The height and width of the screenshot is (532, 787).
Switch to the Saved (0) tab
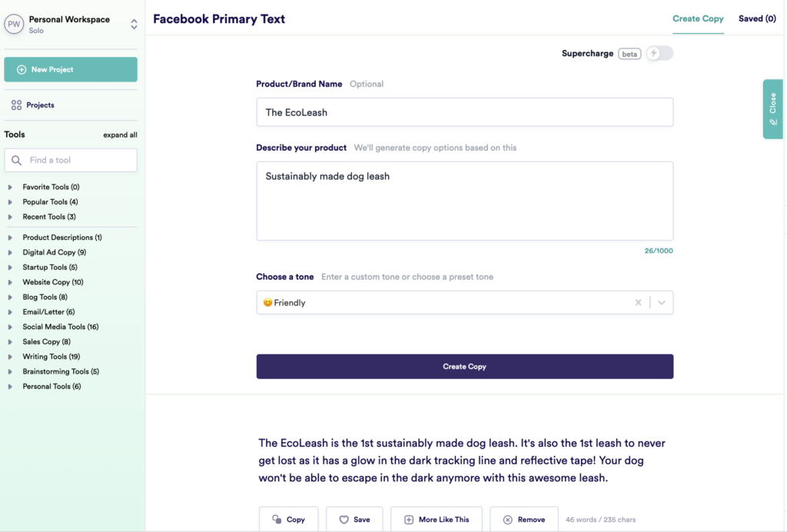point(756,18)
